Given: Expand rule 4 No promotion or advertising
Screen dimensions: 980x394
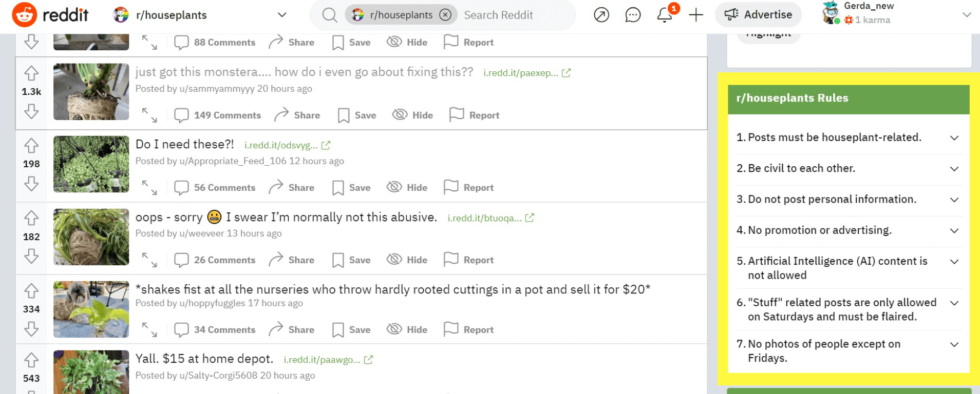Looking at the screenshot, I should tap(954, 231).
